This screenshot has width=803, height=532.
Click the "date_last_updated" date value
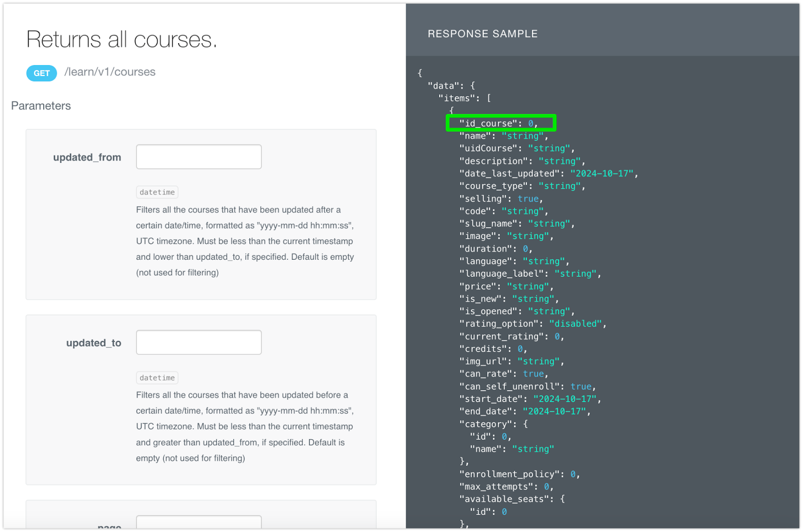pos(601,173)
